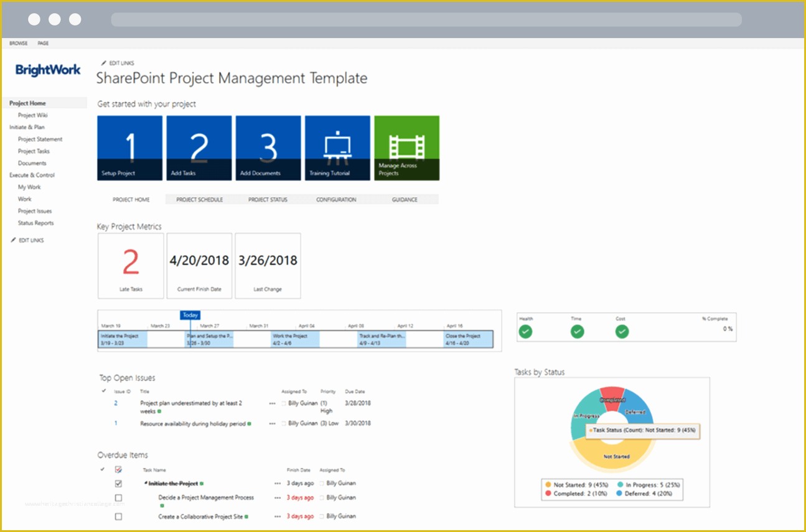The width and height of the screenshot is (806, 532).
Task: Open the Browse ribbon tab
Action: click(18, 44)
